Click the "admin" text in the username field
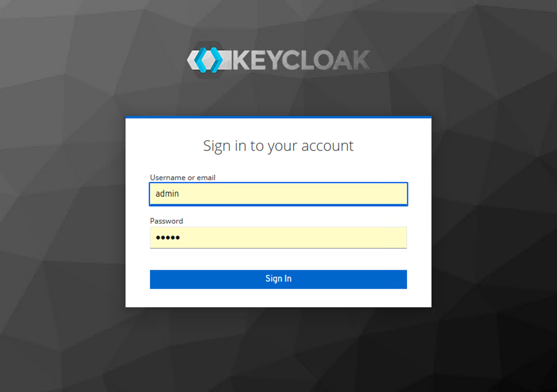The image size is (557, 392). pos(167,194)
